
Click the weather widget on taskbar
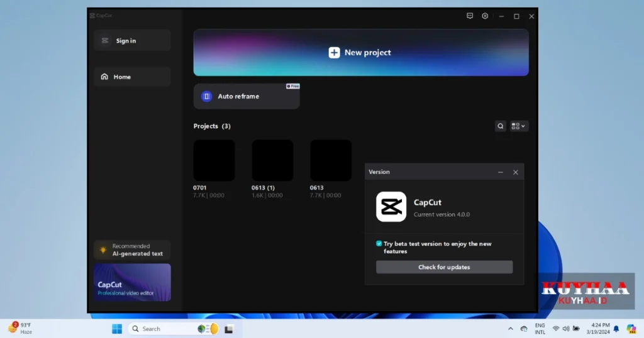click(x=20, y=328)
